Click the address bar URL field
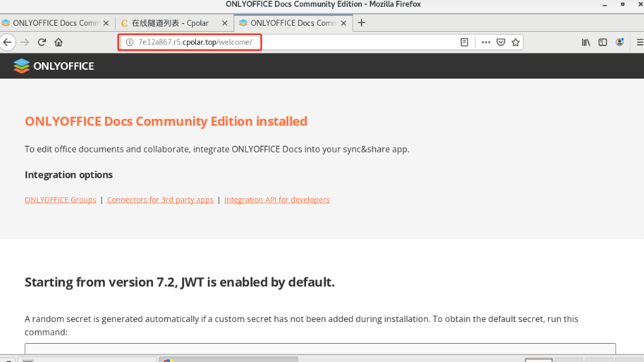Viewport: 644px width, 362px height. 305,42
